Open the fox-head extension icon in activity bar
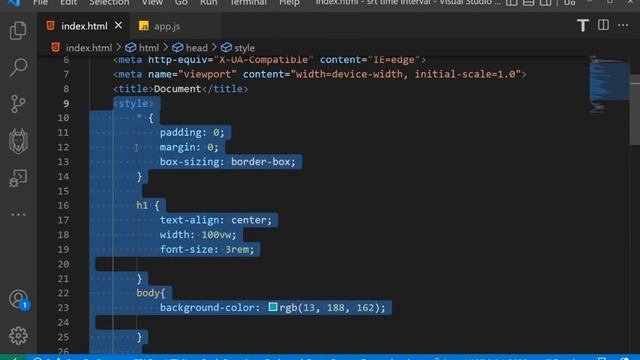640x360 pixels. tap(18, 141)
